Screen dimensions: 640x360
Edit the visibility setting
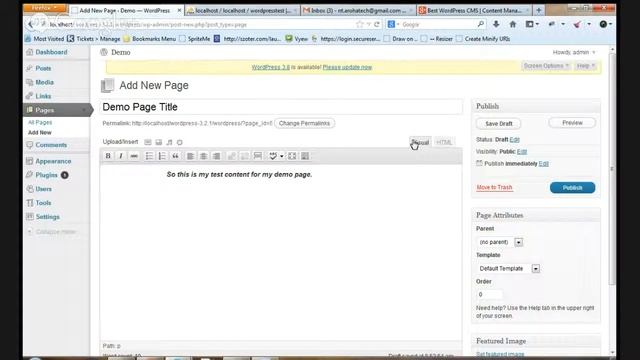[x=522, y=152]
